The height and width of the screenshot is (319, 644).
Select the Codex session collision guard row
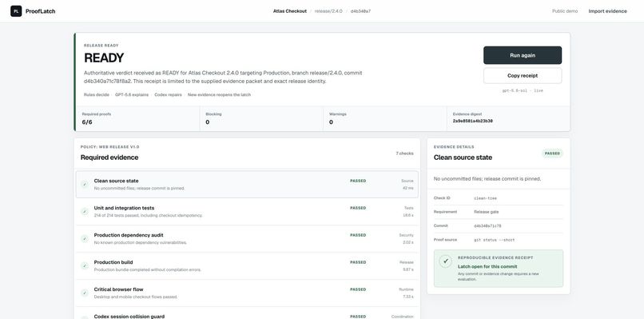pyautogui.click(x=247, y=313)
